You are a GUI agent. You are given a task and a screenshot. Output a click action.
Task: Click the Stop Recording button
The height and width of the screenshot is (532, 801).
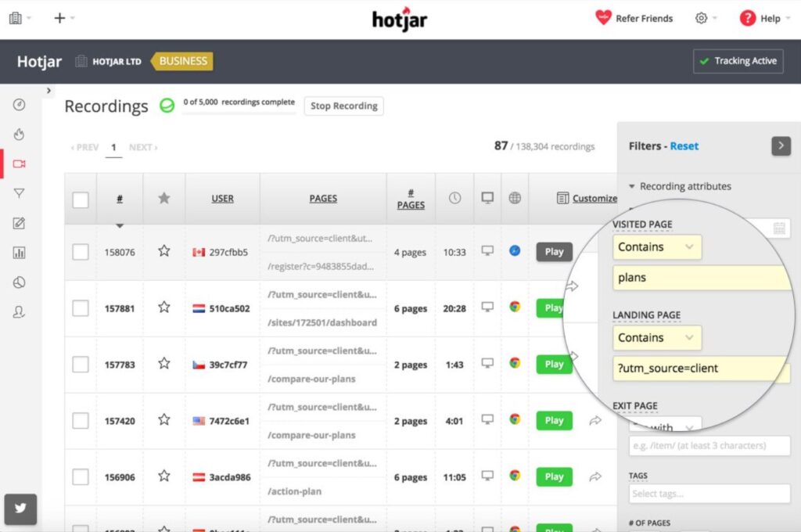343,106
